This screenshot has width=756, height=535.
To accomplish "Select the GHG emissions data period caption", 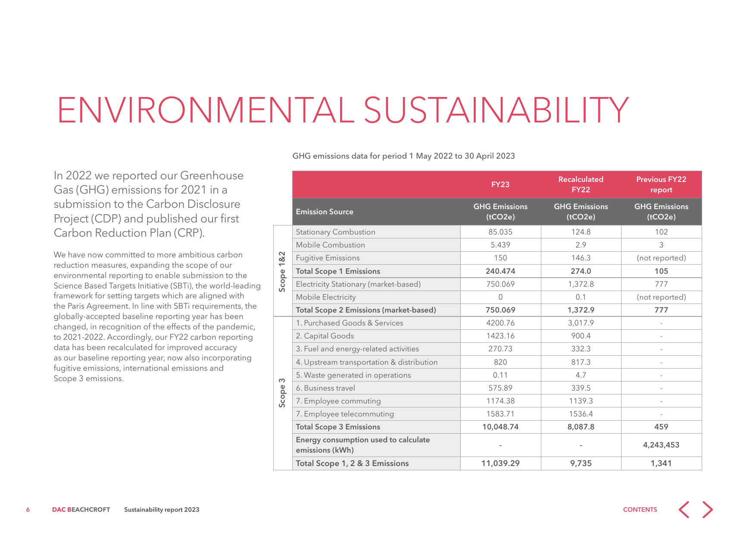I will click(403, 156).
